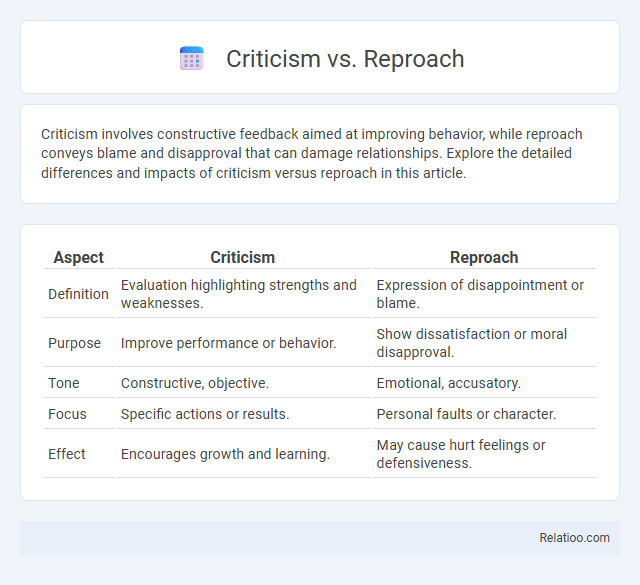
Task: Click 'Improve performance or behavior.' cell
Action: click(x=242, y=343)
